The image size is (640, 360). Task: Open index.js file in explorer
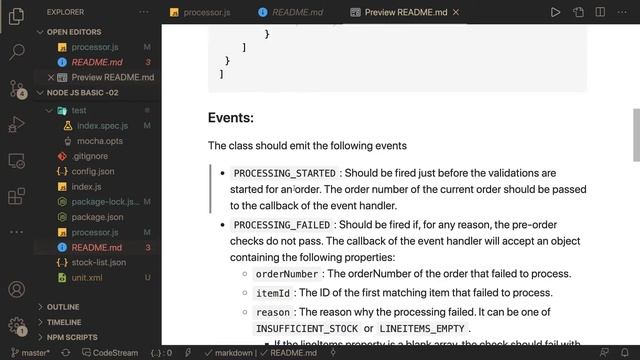point(86,187)
